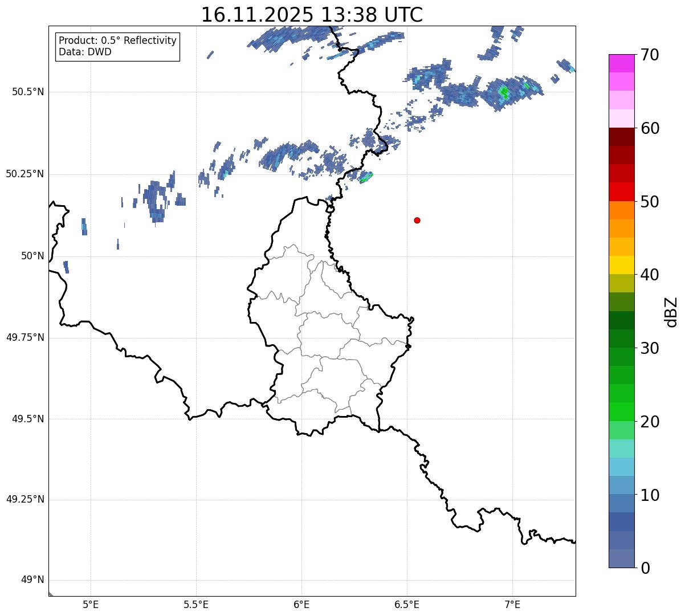Click the 6°E longitude label

[x=301, y=605]
